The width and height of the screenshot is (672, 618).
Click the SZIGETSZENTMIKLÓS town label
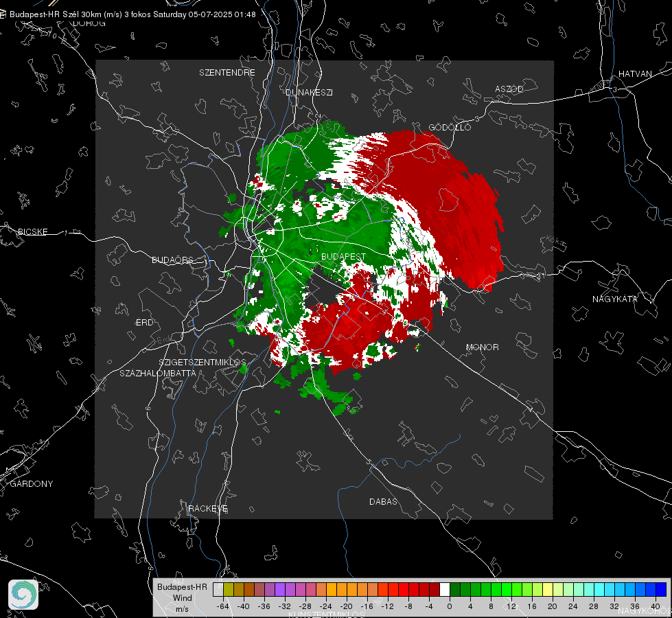202,363
